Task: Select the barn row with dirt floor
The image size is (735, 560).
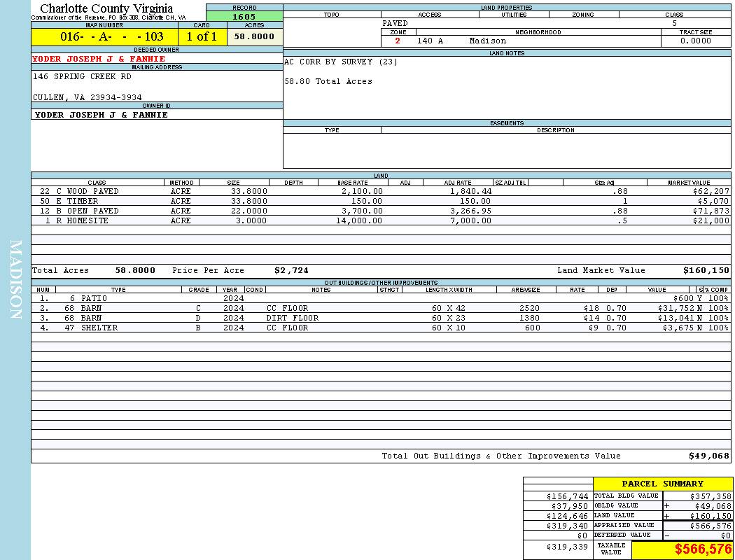Action: coord(292,318)
